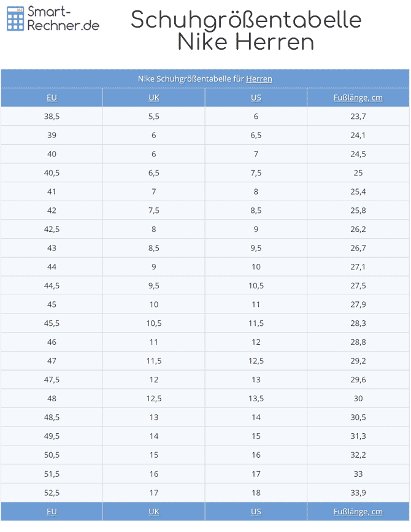Click the EU link in the bottom footer row
Screen dimensions: 411x532
coord(52,511)
